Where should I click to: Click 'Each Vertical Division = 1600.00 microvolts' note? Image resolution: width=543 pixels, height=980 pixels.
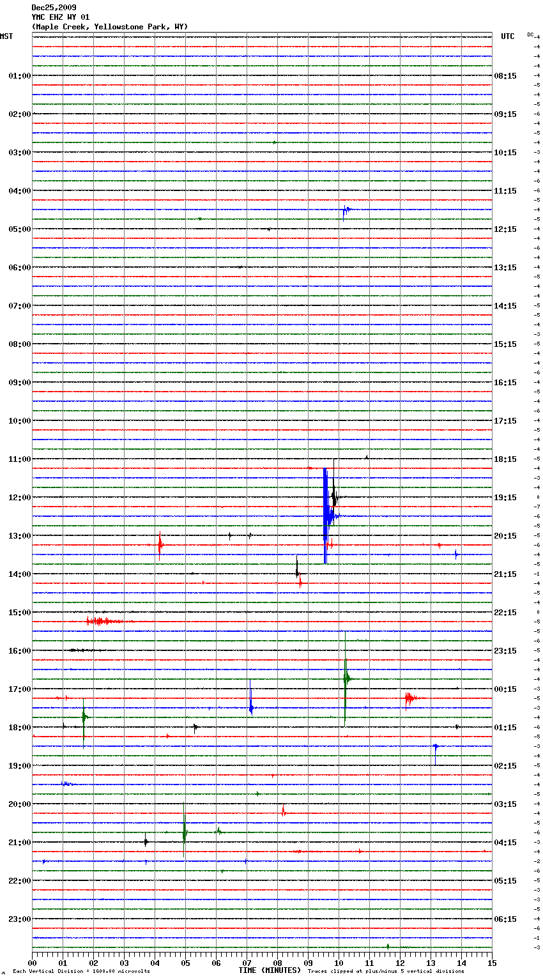pos(81,972)
